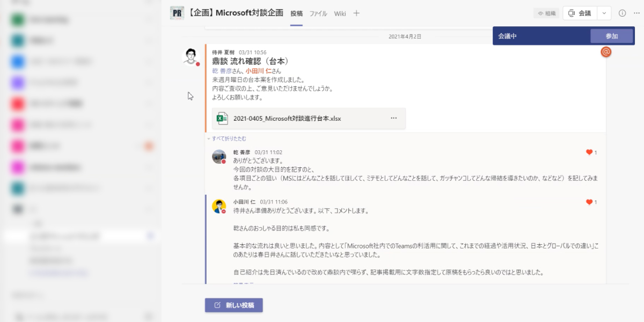The width and height of the screenshot is (644, 322).
Task: Click the PR team avatar in the channel header
Action: pyautogui.click(x=177, y=13)
